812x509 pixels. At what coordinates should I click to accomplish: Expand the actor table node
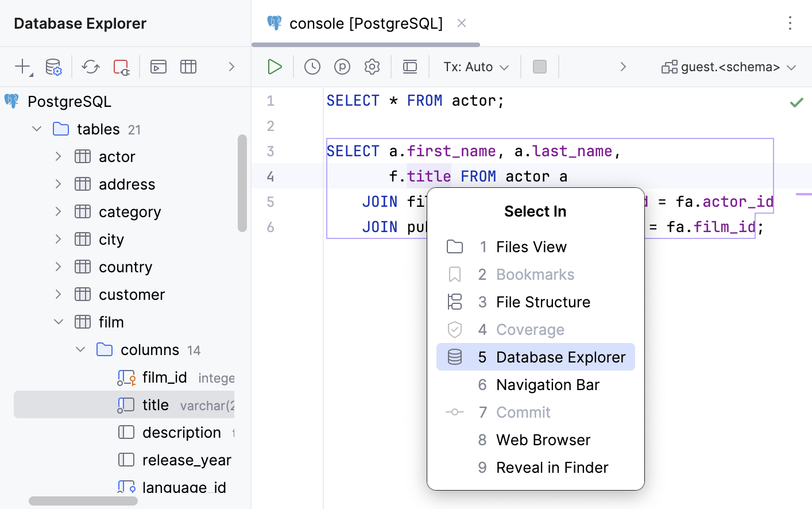(x=59, y=156)
